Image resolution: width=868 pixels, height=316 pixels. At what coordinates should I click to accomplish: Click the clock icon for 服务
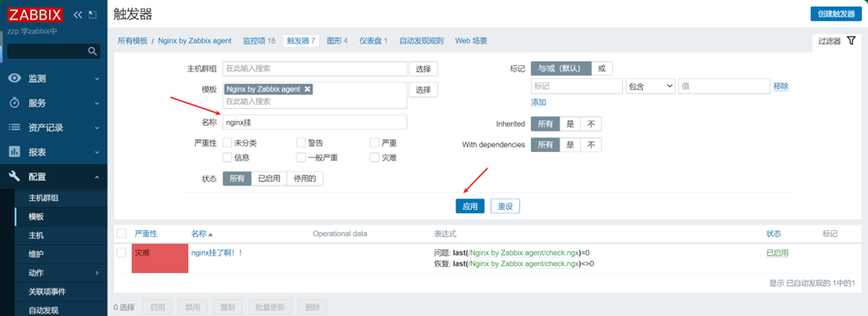click(x=15, y=103)
